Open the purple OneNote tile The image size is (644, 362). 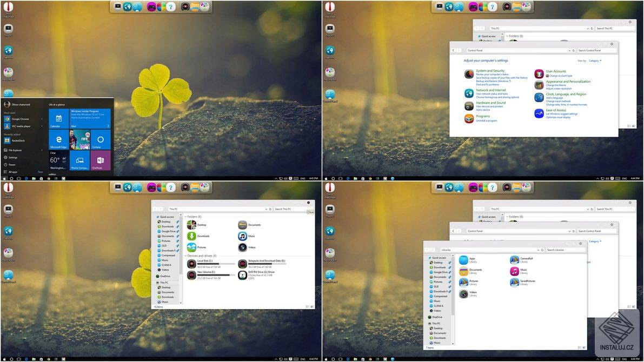(100, 160)
